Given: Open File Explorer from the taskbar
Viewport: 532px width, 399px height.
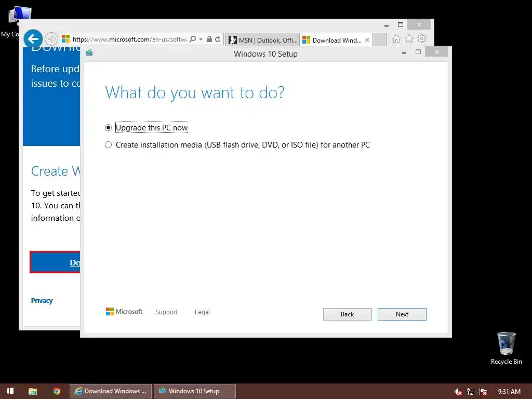Looking at the screenshot, I should pyautogui.click(x=33, y=391).
